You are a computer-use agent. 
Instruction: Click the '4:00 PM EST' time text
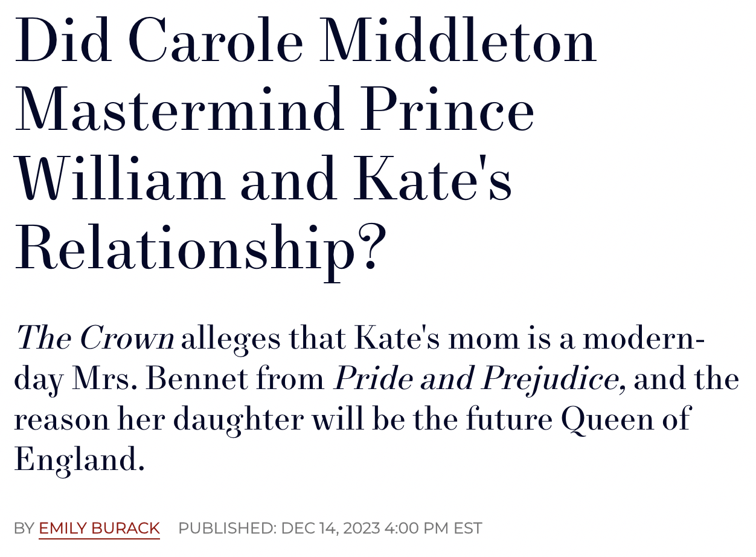pos(433,528)
